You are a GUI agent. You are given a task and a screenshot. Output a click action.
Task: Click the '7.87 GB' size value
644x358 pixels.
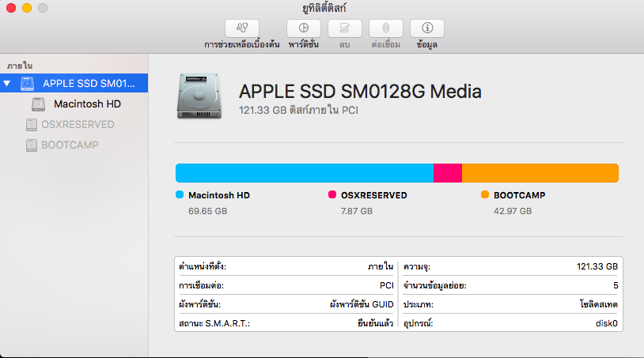357,211
